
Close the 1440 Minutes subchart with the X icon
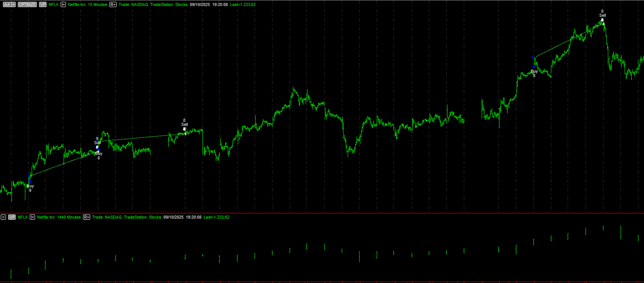pyautogui.click(x=3, y=217)
